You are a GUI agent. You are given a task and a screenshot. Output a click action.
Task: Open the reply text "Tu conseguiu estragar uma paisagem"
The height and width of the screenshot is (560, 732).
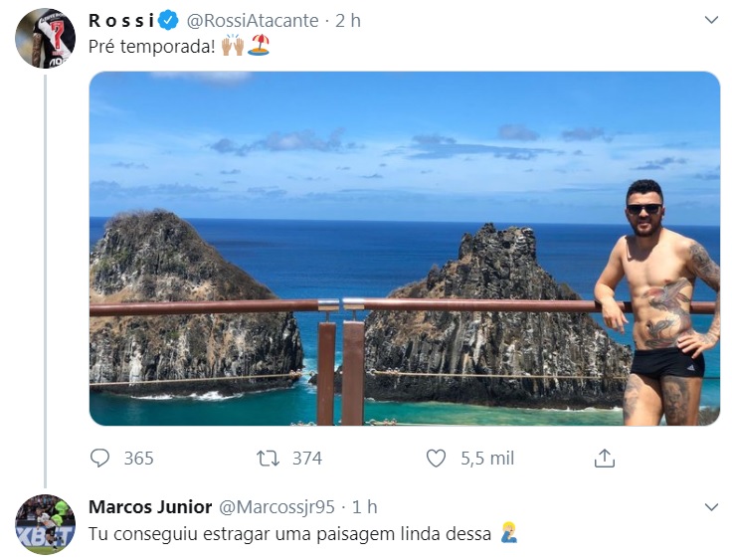tap(289, 534)
